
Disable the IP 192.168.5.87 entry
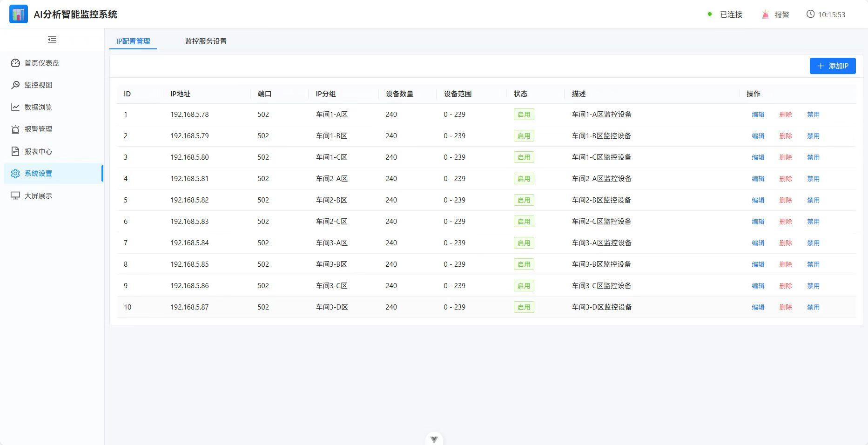(813, 307)
